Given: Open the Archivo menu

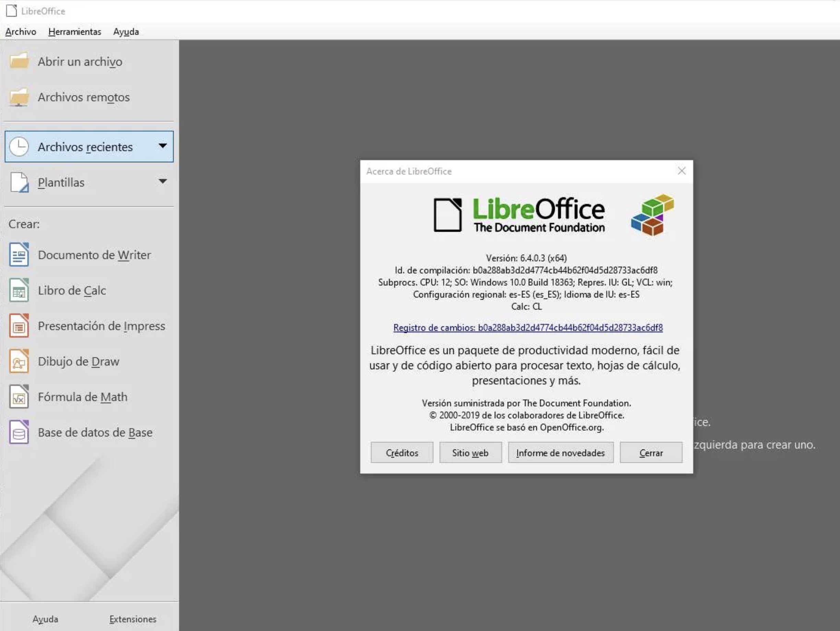Looking at the screenshot, I should click(21, 32).
